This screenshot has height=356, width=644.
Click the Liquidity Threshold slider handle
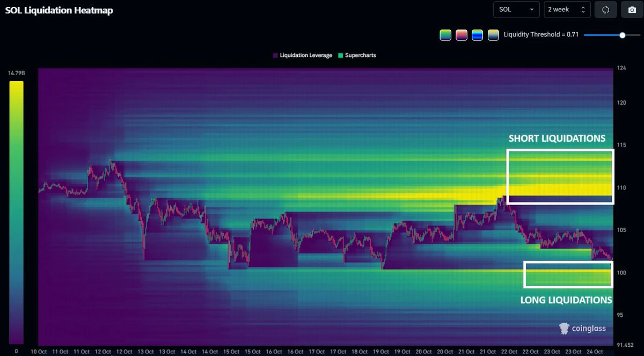point(623,35)
